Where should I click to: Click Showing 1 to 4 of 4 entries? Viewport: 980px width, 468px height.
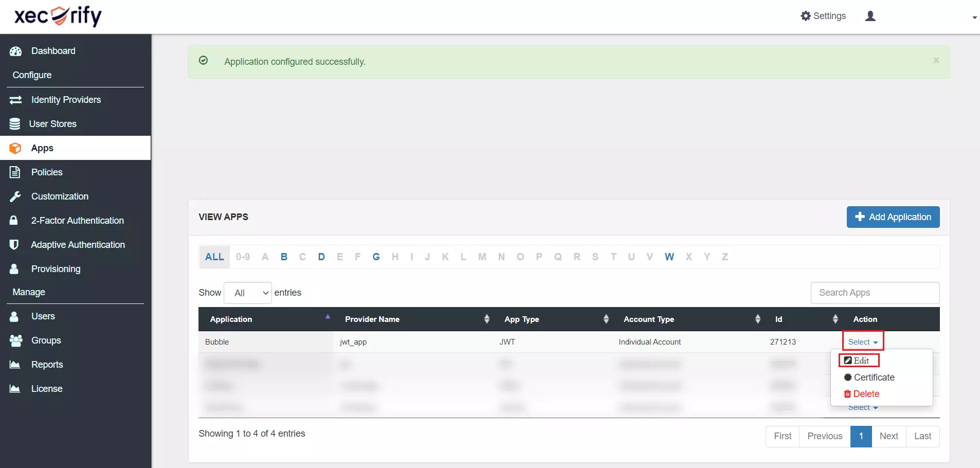click(252, 434)
